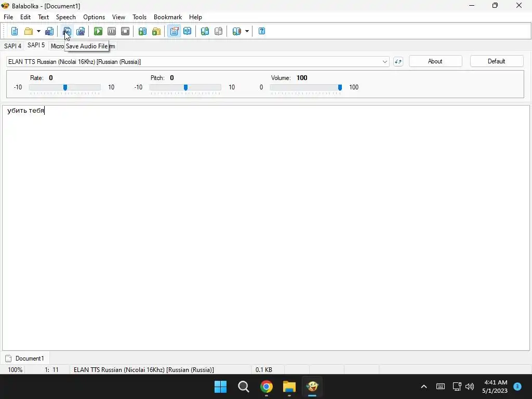This screenshot has height=399, width=532.
Task: Click the Pitch slider handle
Action: click(x=185, y=87)
